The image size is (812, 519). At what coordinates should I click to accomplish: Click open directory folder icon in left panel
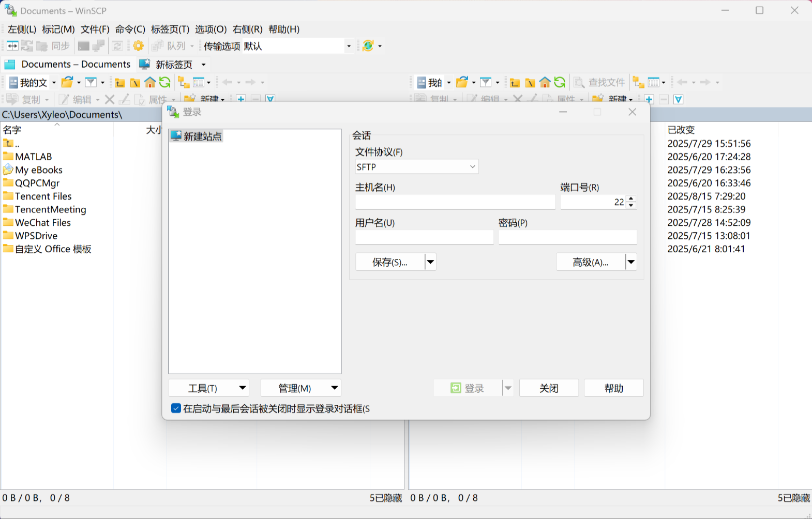(x=67, y=83)
